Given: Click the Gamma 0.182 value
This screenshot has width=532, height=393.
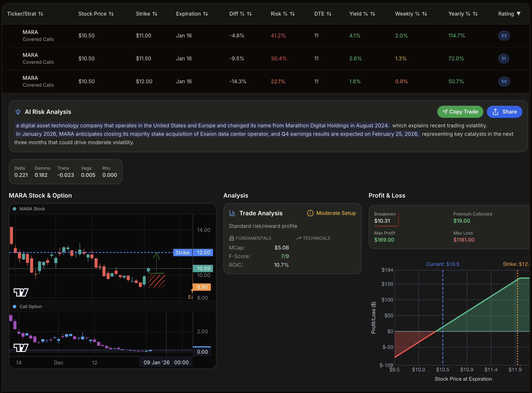Looking at the screenshot, I should click(x=41, y=175).
